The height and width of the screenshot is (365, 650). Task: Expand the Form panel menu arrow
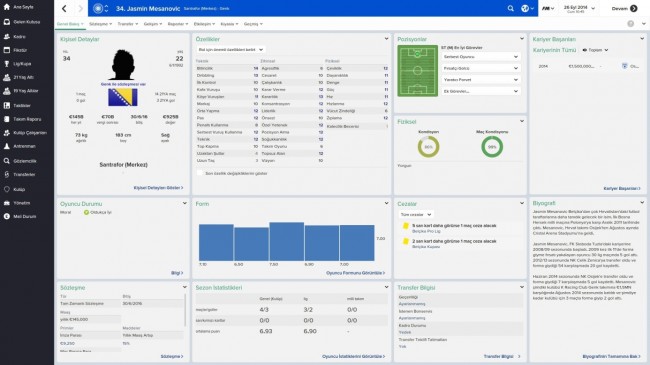386,203
